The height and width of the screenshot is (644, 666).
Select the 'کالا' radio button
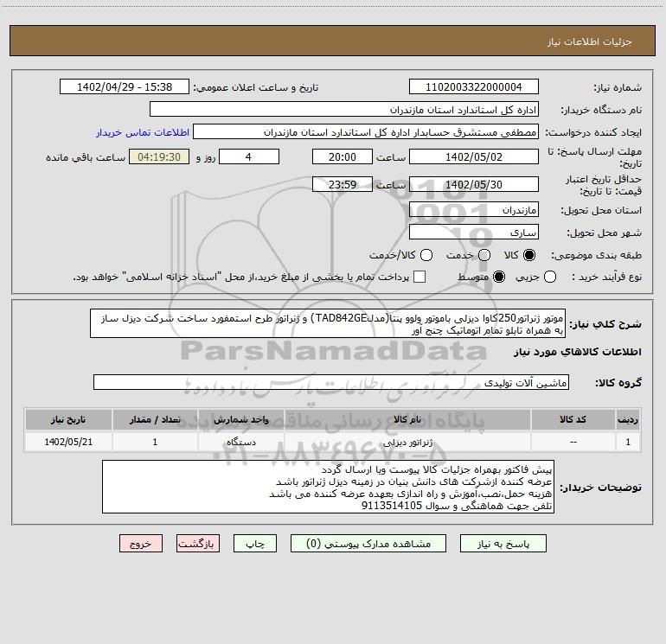tap(529, 255)
